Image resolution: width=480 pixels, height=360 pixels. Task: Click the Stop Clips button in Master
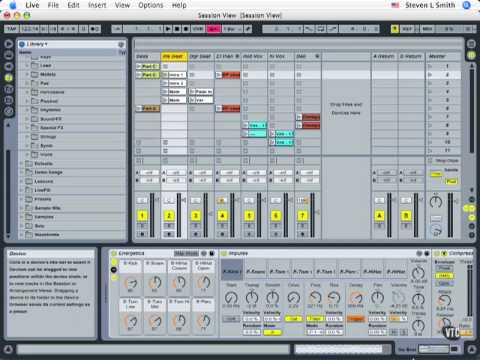444,161
